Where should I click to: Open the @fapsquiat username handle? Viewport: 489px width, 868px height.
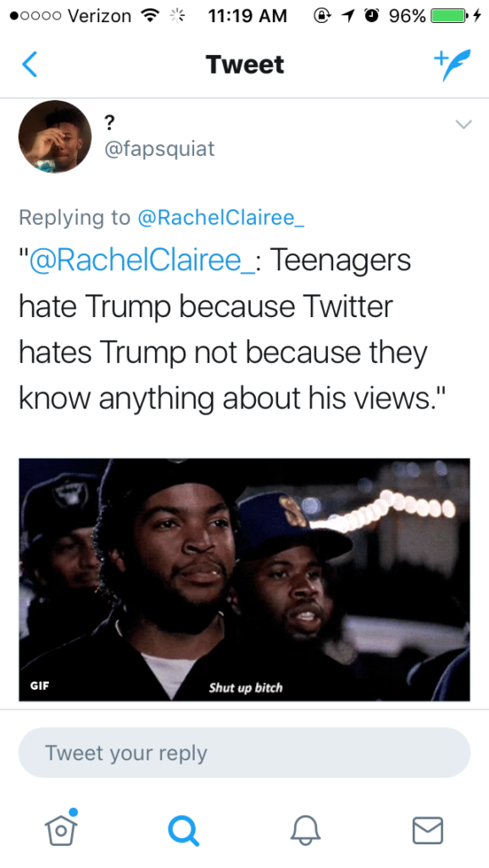[159, 149]
